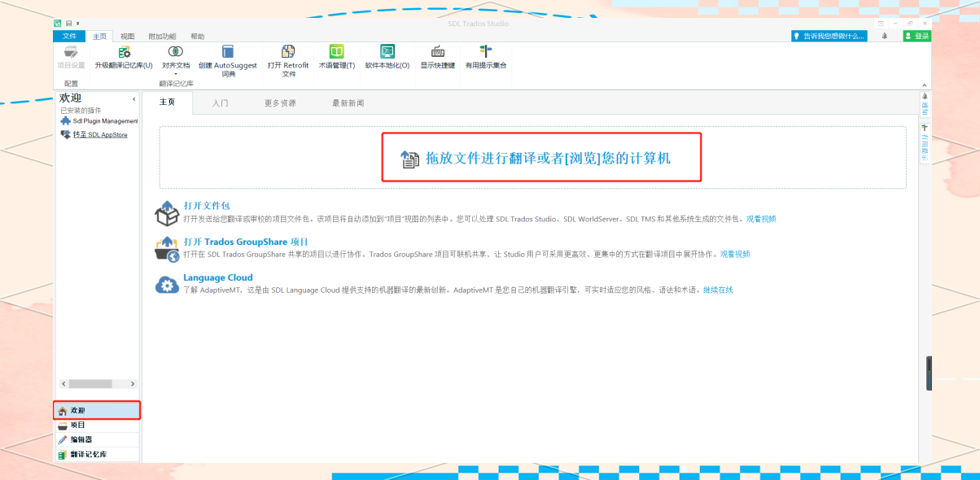The width and height of the screenshot is (980, 480).
Task: Click the Language Cloud gear icon
Action: 166,284
